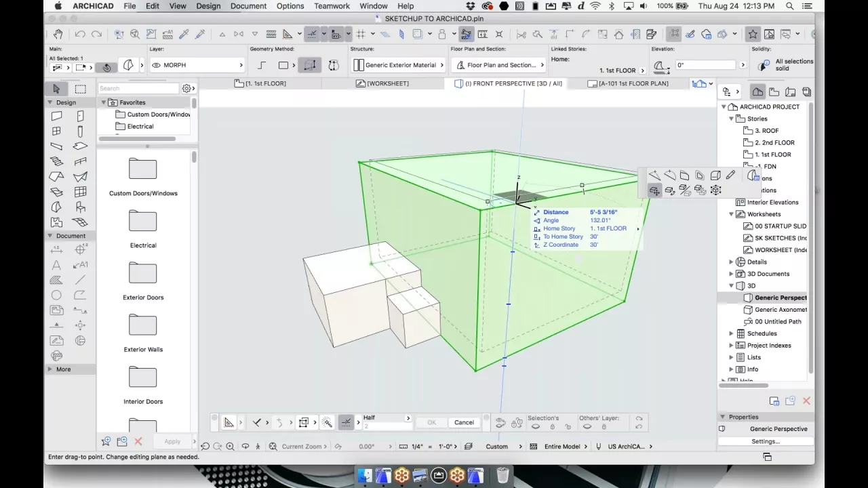Open the 1. 1st FLOOR home story arrow
The image size is (868, 488).
coord(643,70)
